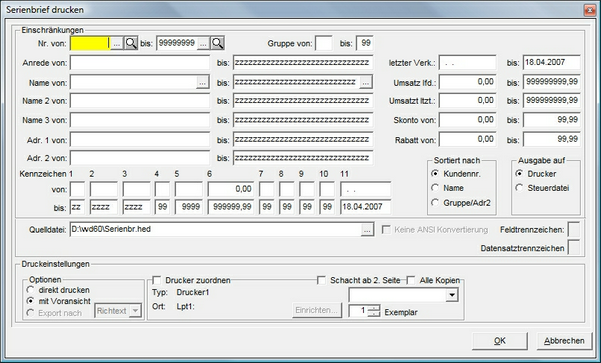Click the ellipsis button in Name von field
The image size is (601, 363).
tap(202, 82)
